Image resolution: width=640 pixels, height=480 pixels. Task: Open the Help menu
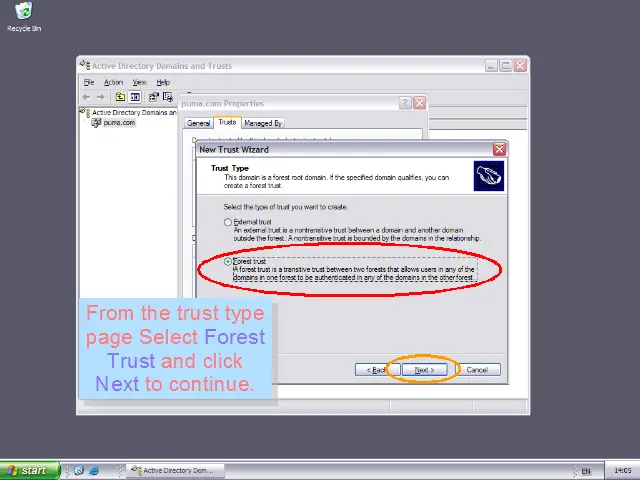[x=163, y=82]
